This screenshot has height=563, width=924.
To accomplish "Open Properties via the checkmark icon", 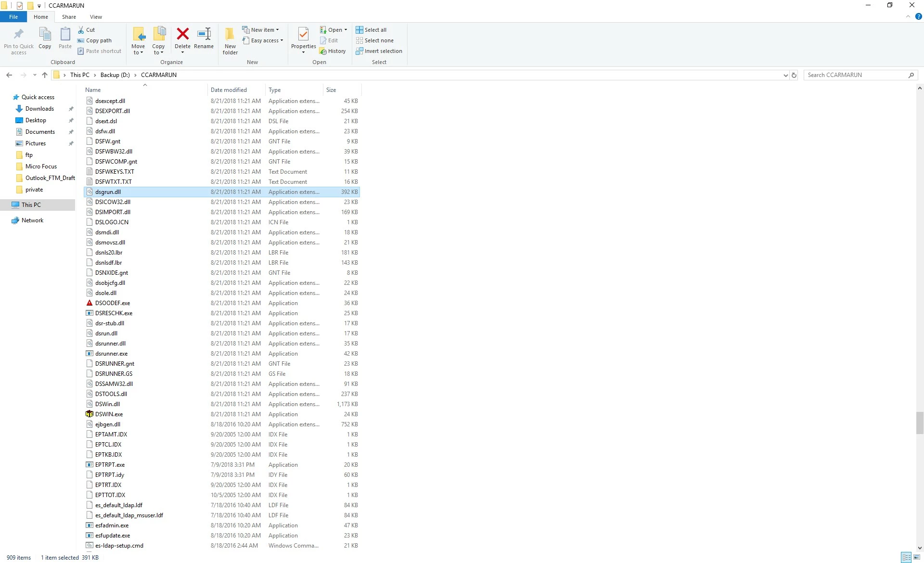I will click(303, 34).
